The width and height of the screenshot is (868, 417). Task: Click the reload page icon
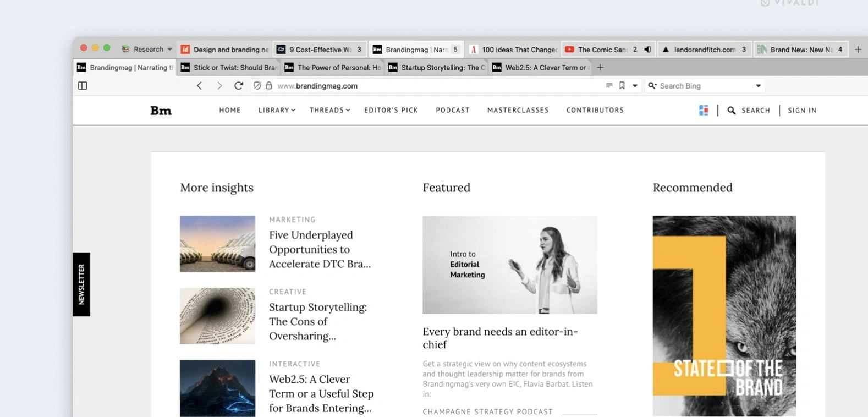tap(238, 86)
